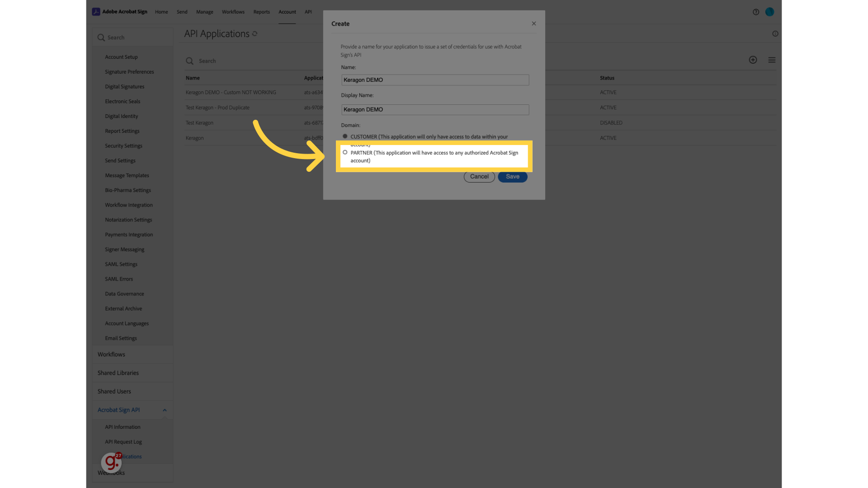The width and height of the screenshot is (868, 488).
Task: Open SAML Errors
Action: [x=119, y=279]
